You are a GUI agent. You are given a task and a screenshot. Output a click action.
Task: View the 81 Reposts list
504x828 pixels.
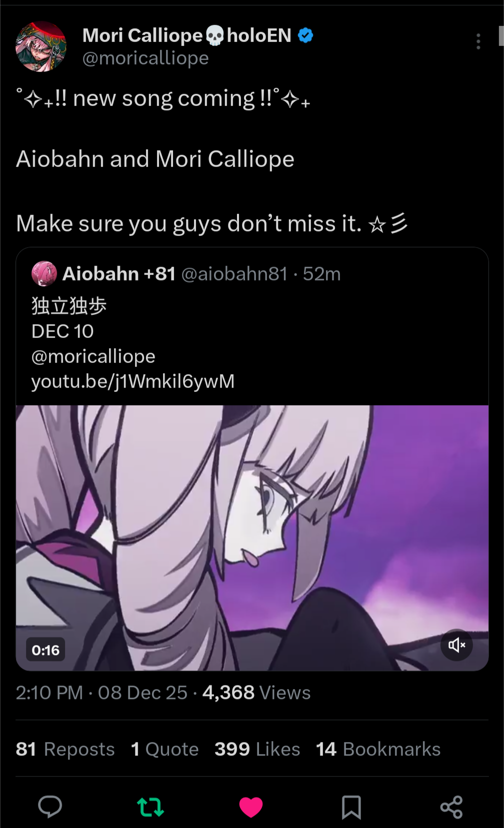pos(65,749)
